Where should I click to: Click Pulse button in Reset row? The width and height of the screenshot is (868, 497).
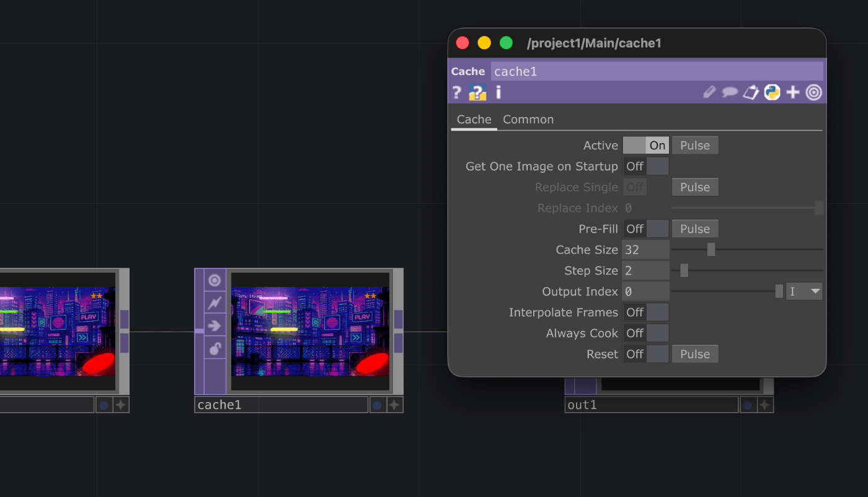[x=695, y=354]
